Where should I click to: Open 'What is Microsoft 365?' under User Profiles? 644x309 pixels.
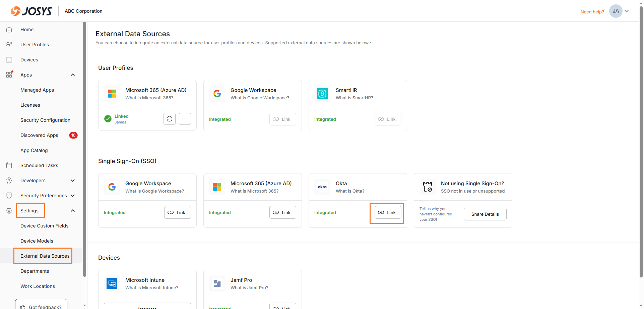tap(149, 98)
